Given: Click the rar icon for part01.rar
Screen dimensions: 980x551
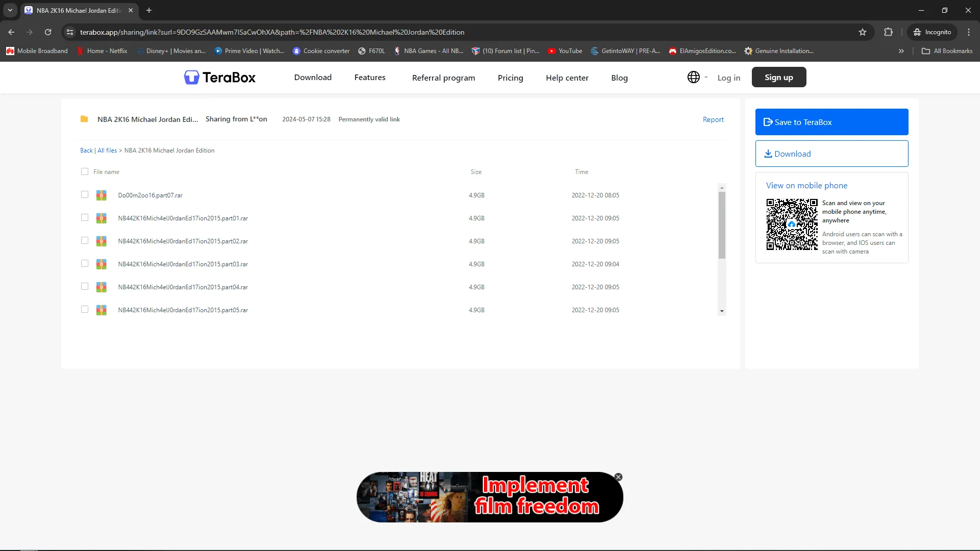Looking at the screenshot, I should point(102,218).
